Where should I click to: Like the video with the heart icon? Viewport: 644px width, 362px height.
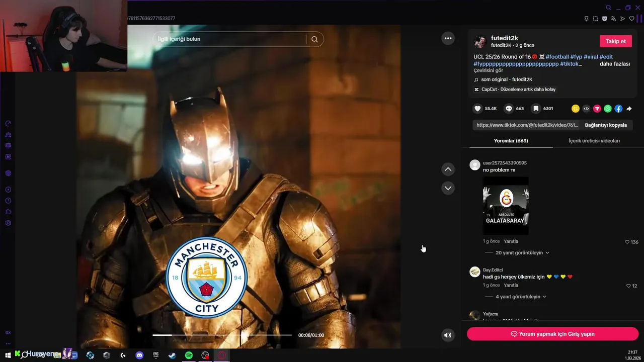pyautogui.click(x=478, y=109)
